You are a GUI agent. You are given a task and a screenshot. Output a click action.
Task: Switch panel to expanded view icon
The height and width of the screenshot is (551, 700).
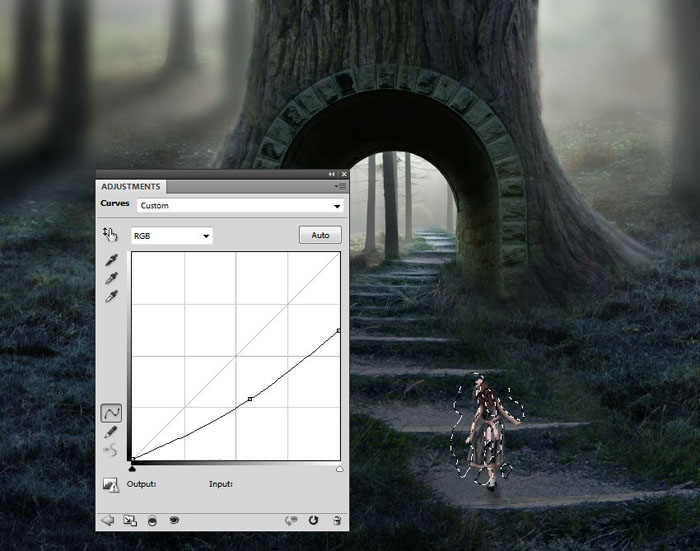point(130,521)
